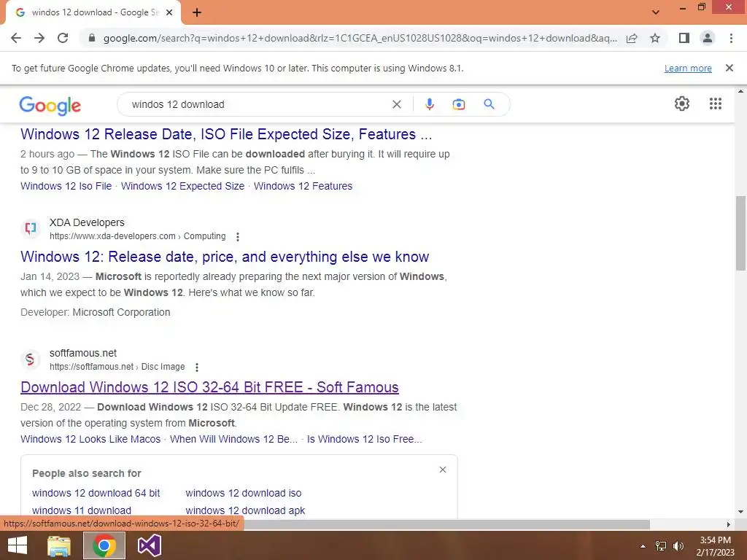Show hidden system tray icons
This screenshot has width=747, height=560.
tap(643, 546)
